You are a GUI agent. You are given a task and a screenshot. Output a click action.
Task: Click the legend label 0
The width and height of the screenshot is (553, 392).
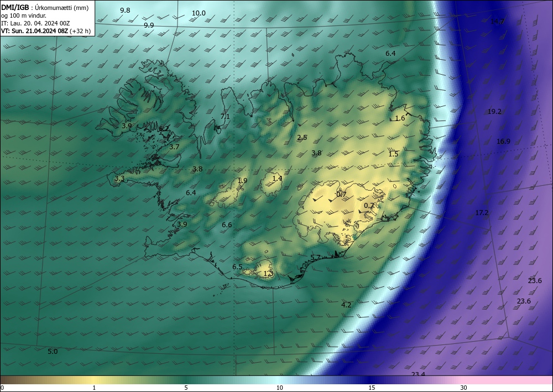tap(2, 388)
